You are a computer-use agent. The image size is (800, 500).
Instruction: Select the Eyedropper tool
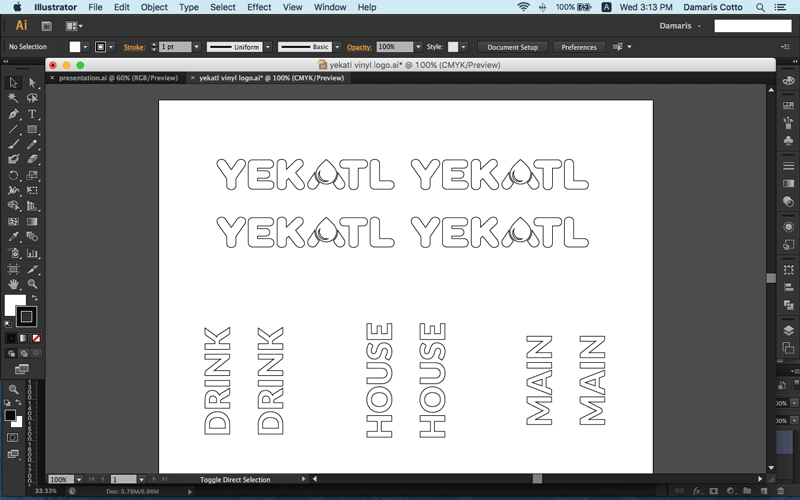pos(13,237)
